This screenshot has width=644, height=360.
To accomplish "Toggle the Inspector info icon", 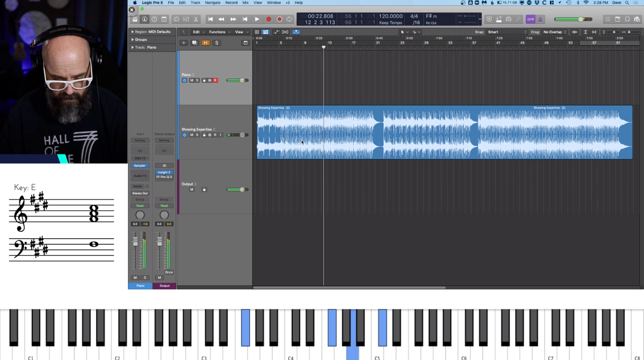I will point(145,19).
